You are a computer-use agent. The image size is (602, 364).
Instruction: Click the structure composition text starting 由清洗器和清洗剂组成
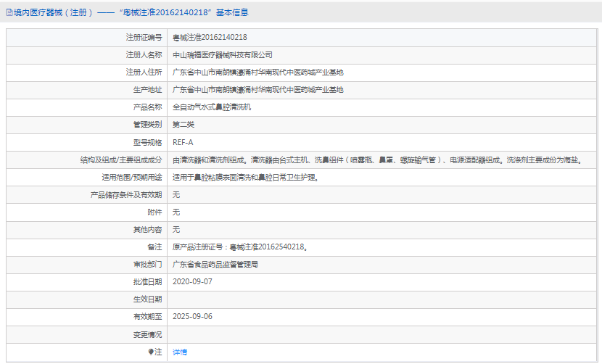coord(378,160)
